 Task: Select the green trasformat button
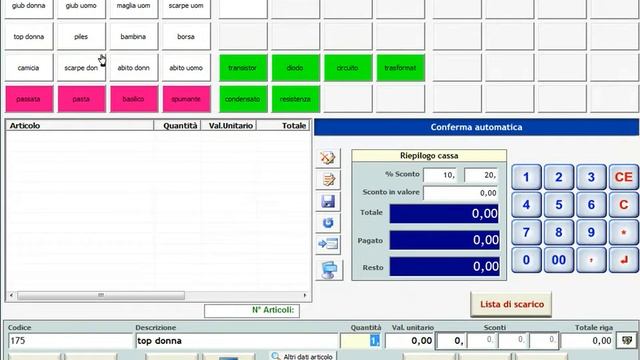point(400,68)
